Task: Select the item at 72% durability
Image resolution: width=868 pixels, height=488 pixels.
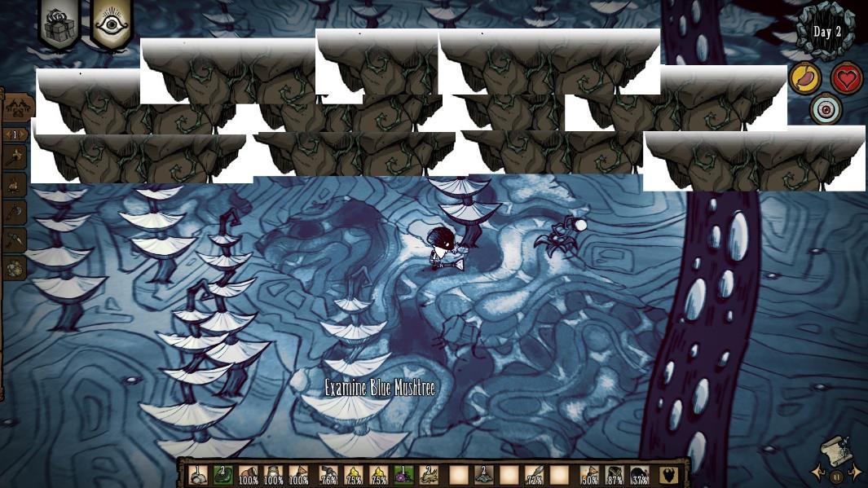Action: pyautogui.click(x=534, y=475)
